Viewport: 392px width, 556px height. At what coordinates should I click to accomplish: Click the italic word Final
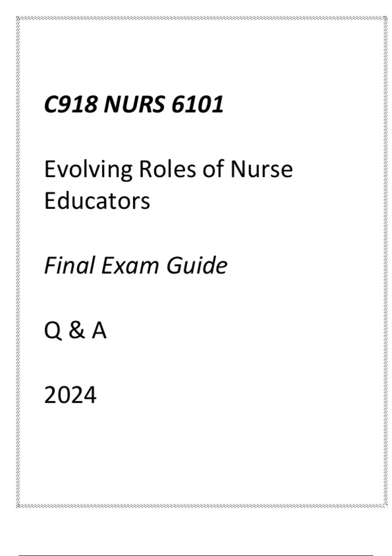70,265
